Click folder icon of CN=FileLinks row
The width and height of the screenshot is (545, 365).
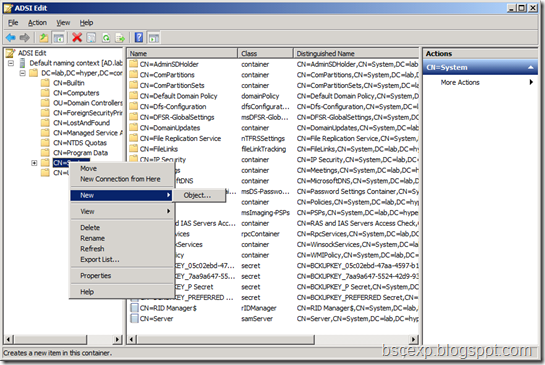coord(133,149)
